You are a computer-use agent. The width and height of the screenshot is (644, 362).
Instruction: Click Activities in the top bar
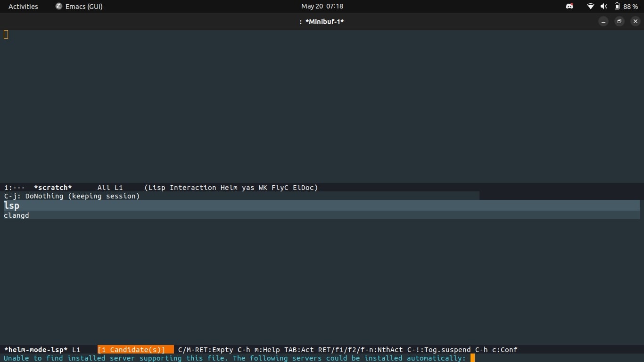(x=23, y=6)
